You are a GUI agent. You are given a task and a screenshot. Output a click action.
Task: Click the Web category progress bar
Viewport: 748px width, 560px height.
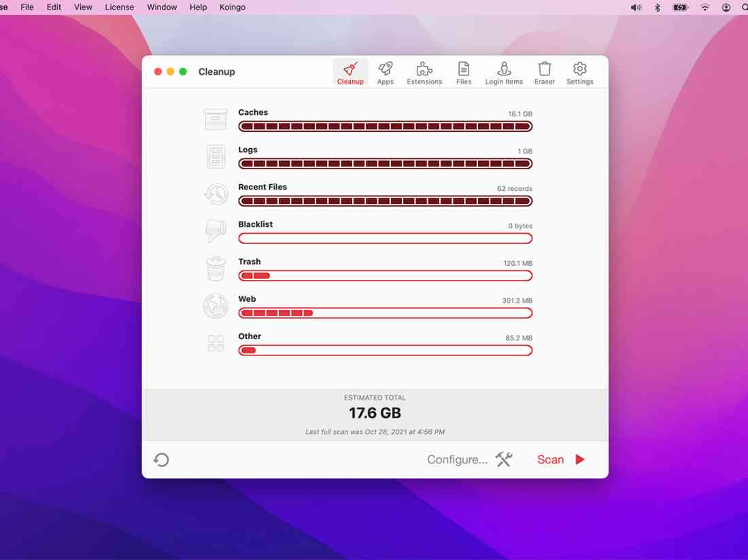(x=385, y=313)
